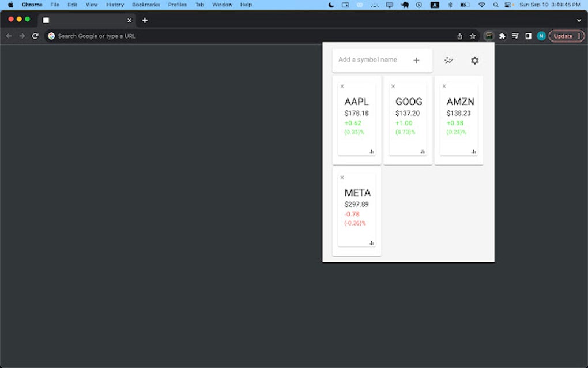Viewport: 588px width, 368px height.
Task: Open the History menu
Action: (115, 5)
